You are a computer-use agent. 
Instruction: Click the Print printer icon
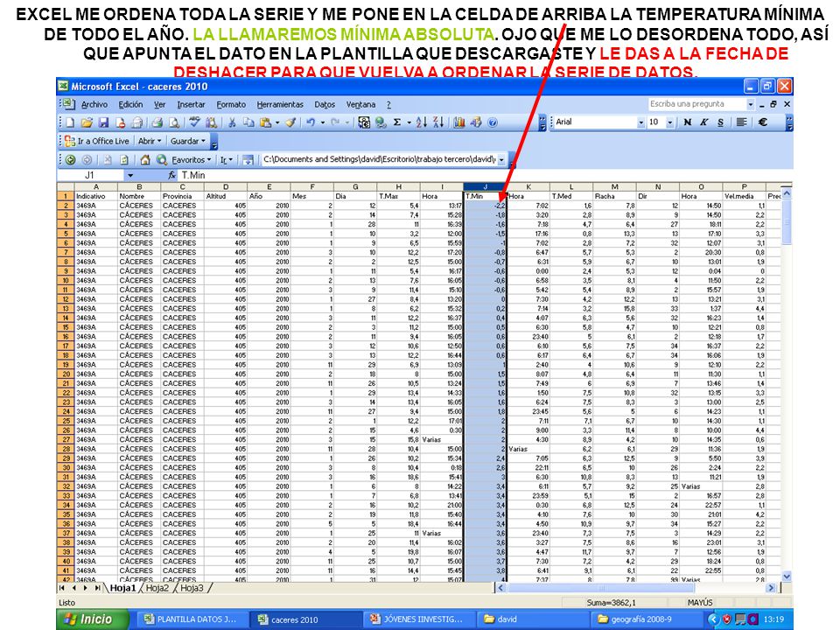click(x=157, y=122)
